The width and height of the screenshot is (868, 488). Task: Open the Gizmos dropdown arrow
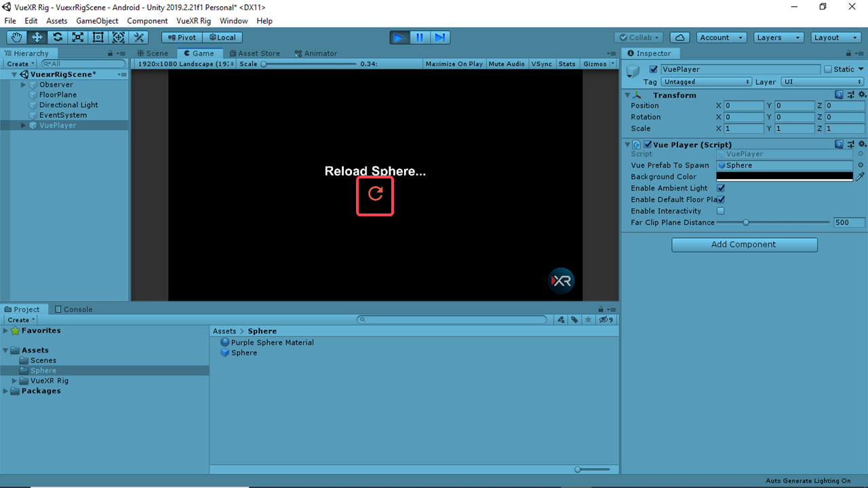pyautogui.click(x=613, y=64)
